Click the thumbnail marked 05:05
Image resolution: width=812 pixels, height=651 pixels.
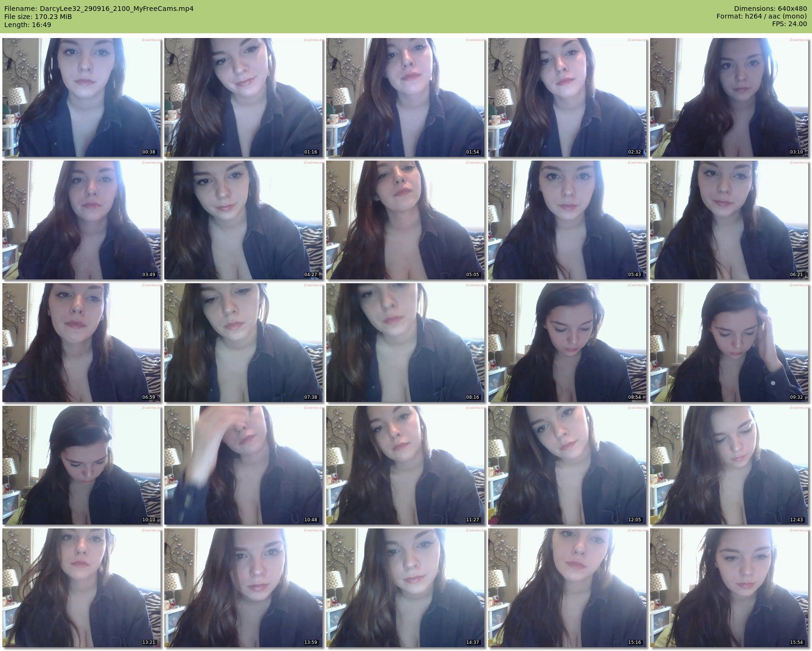(405, 220)
